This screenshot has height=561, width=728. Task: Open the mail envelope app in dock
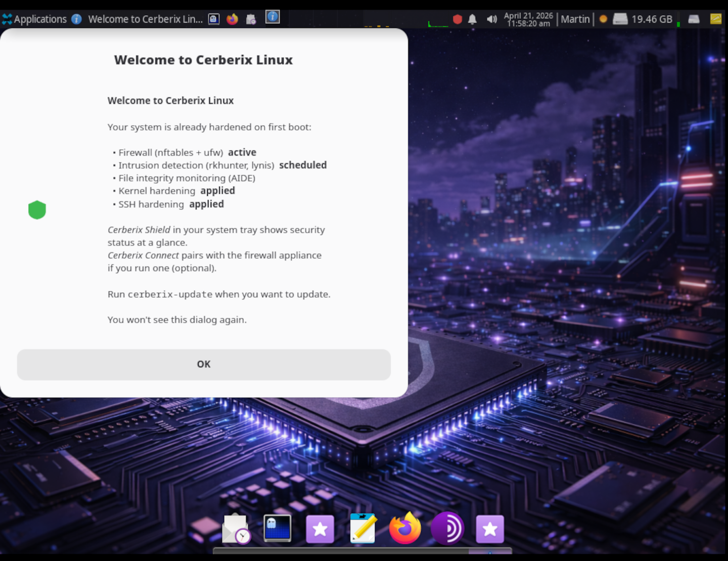236,529
